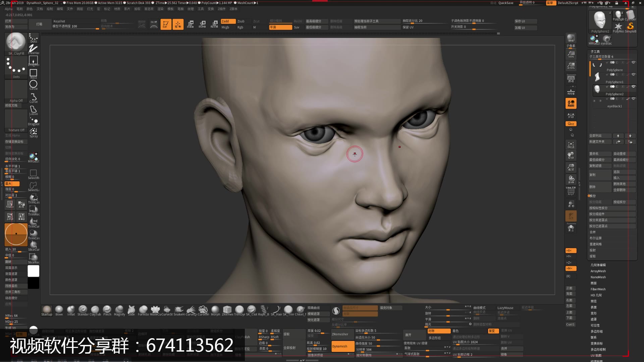This screenshot has width=644, height=362.
Task: Select the SK_ClayFill brush thumbnail
Action: tap(15, 42)
